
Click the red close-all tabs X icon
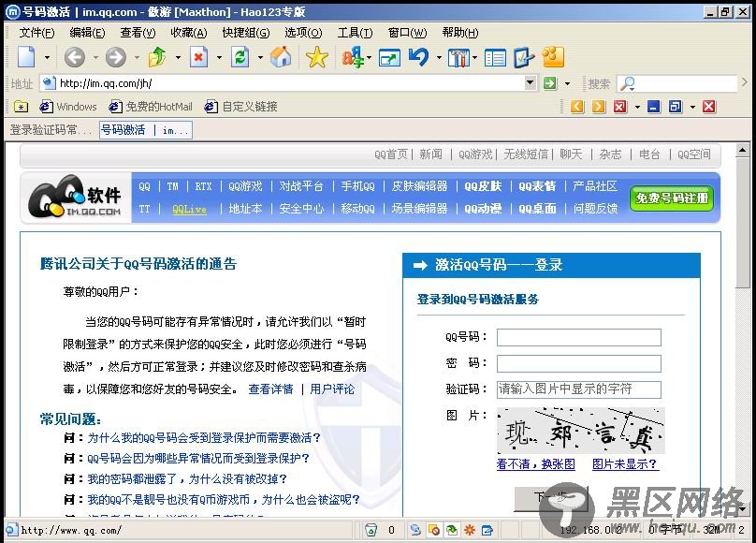click(x=709, y=107)
